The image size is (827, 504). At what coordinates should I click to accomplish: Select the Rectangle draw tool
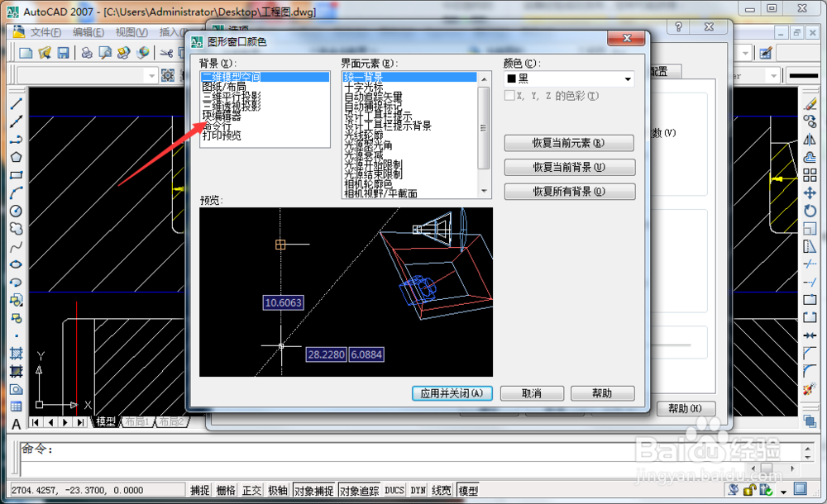[17, 175]
